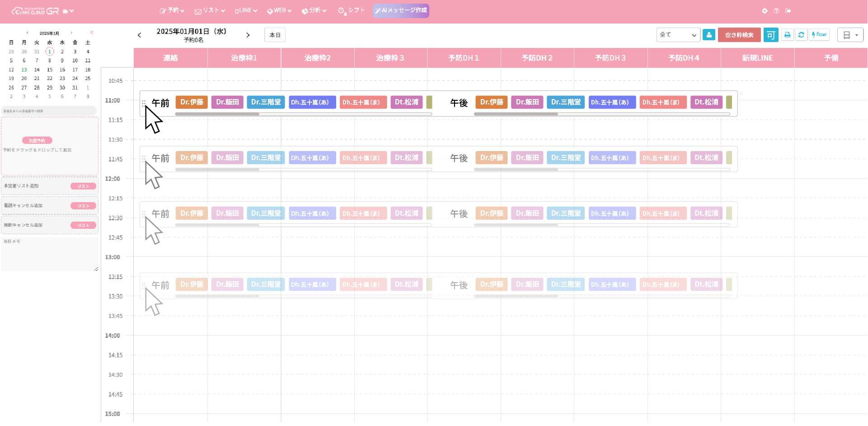This screenshot has height=426, width=868.
Task: Collapse the sidebar with the double-chevron icon
Action: pyautogui.click(x=92, y=33)
